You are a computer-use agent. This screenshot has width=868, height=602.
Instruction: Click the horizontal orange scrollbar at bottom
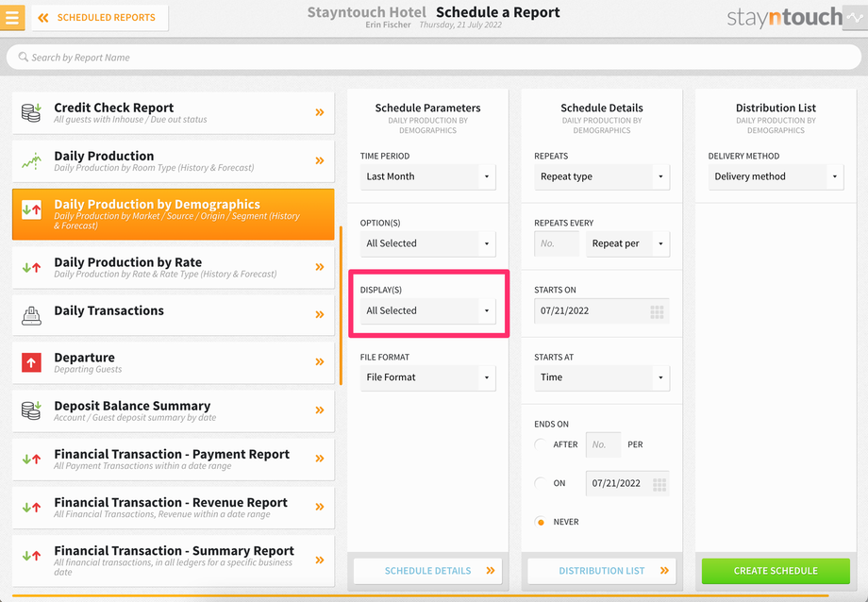coord(420,596)
